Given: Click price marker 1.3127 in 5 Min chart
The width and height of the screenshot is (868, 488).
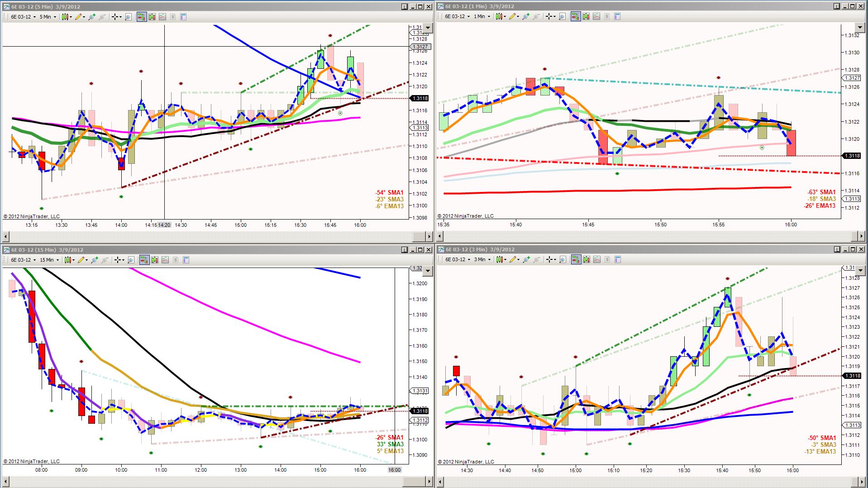Looking at the screenshot, I should pyautogui.click(x=420, y=47).
